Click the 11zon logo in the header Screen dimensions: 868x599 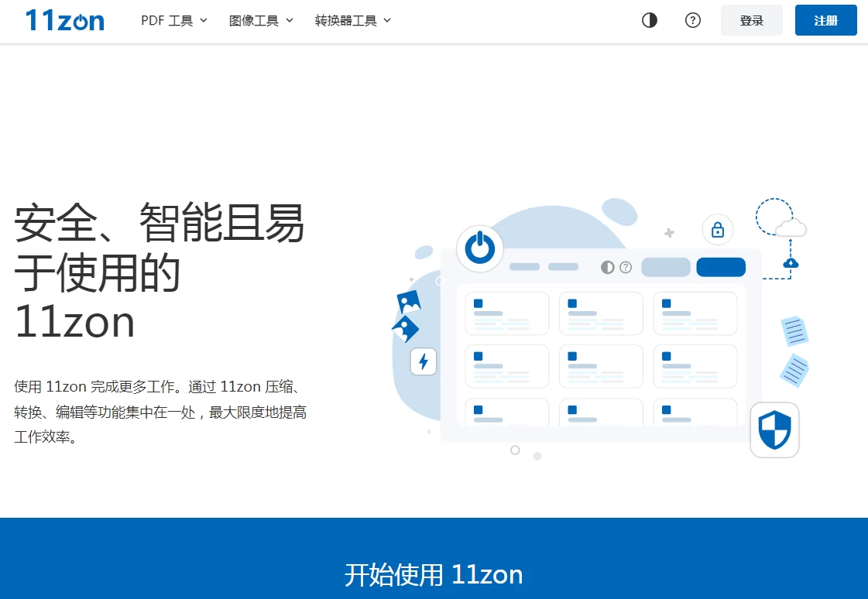pos(64,21)
